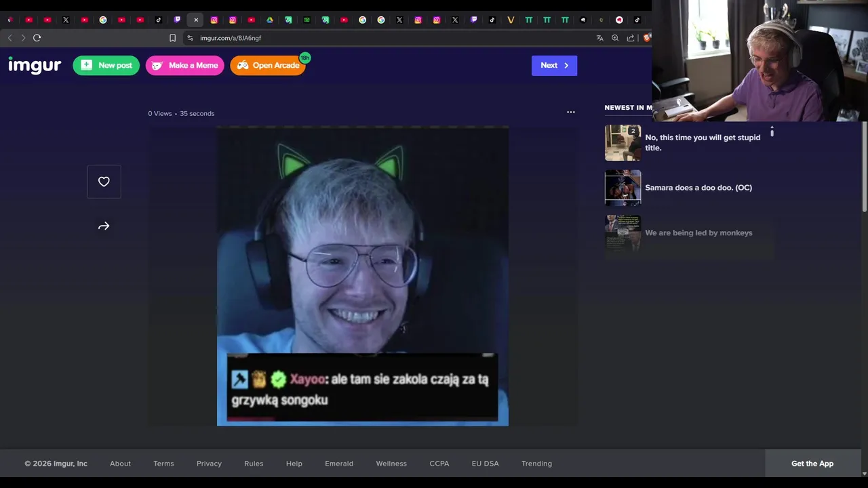868x488 pixels.
Task: Share the post with the arrow icon
Action: 104,226
